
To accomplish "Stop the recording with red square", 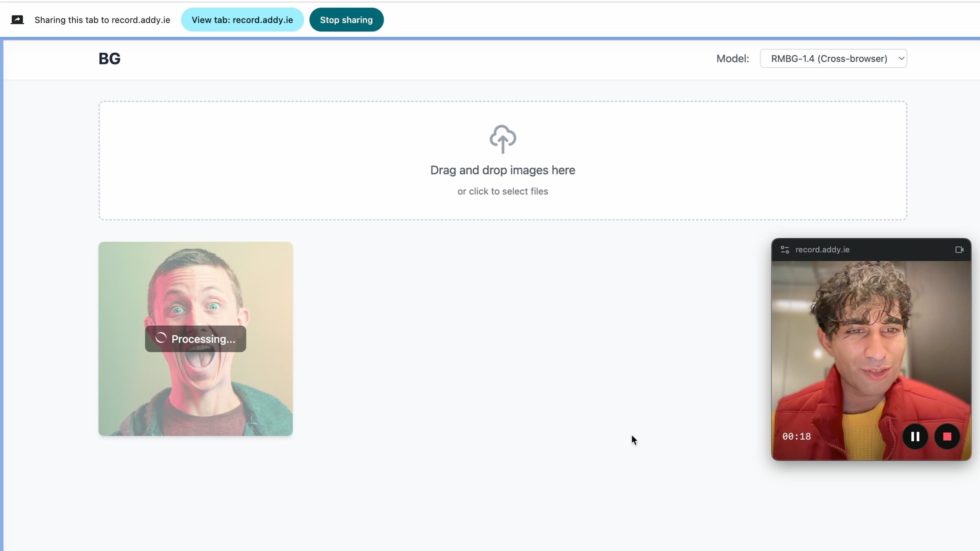I will [x=947, y=437].
